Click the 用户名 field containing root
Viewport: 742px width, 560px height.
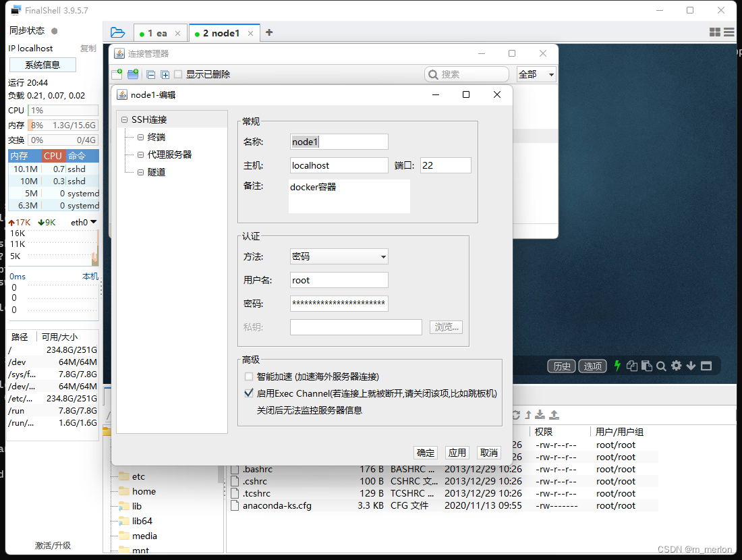click(339, 280)
